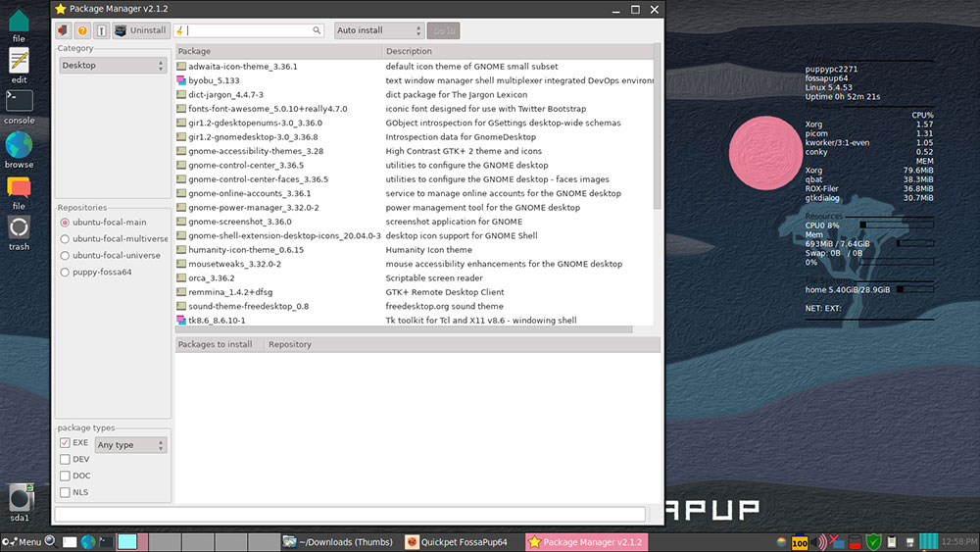The image size is (980, 552).
Task: Click the magnifier icon in search field
Action: click(x=317, y=30)
